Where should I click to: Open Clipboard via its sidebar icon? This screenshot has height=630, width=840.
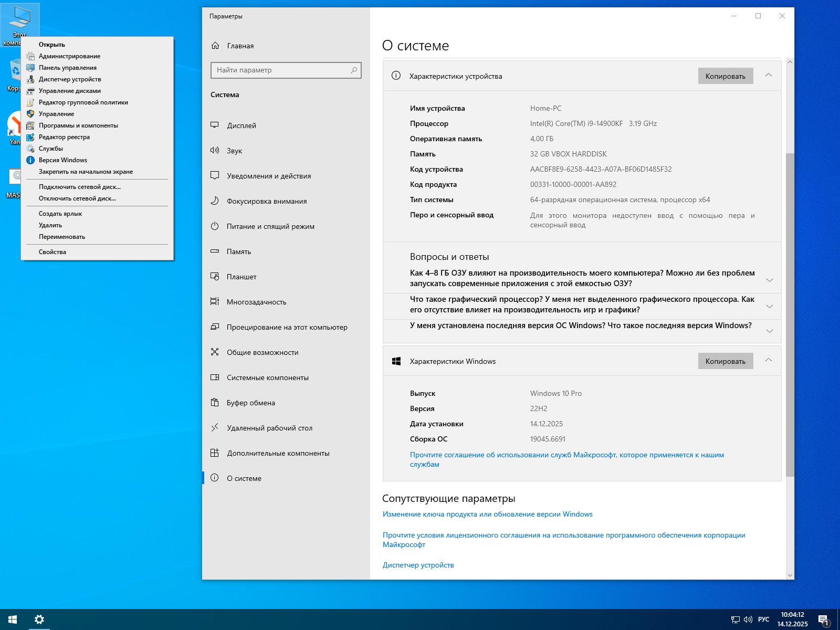click(215, 403)
